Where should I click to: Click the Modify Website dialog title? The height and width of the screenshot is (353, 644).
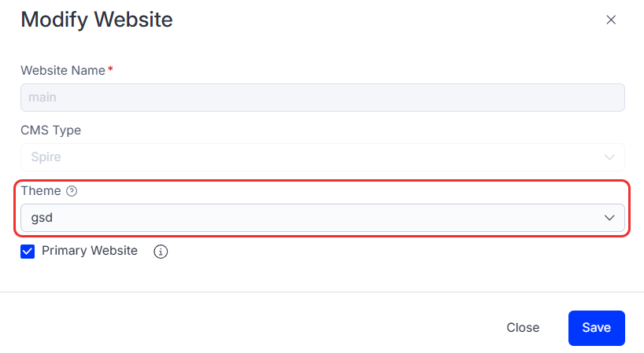tap(97, 20)
